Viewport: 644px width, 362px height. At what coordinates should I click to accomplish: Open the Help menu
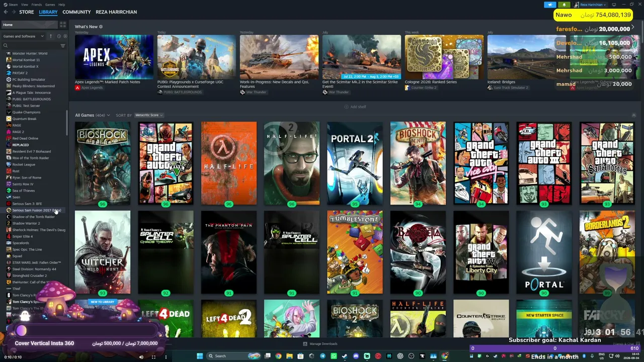click(x=61, y=5)
